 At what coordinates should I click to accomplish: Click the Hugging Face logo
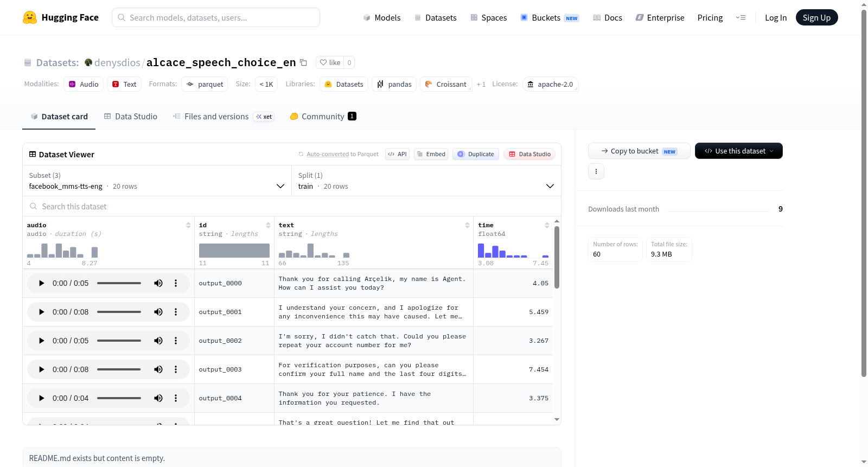click(61, 17)
